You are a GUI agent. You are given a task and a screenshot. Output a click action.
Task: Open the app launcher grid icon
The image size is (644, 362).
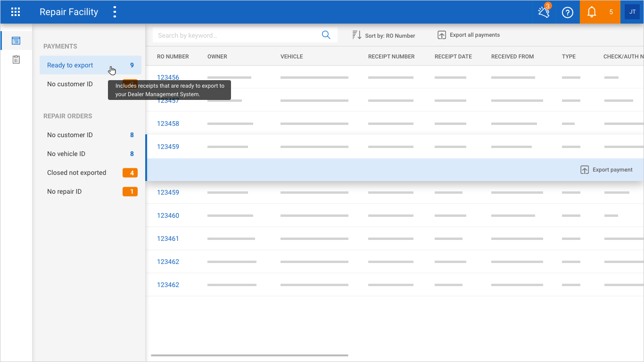tap(16, 12)
